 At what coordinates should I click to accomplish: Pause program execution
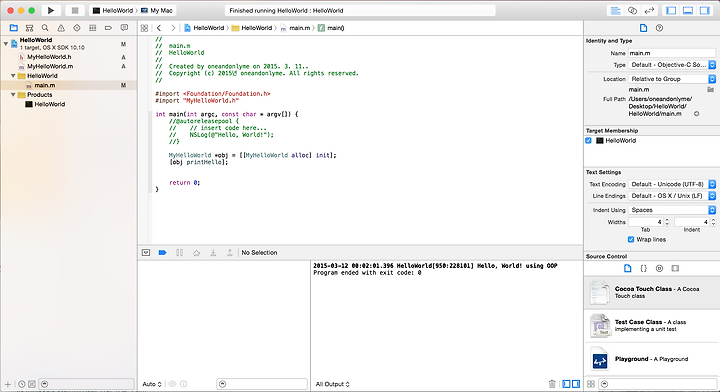coord(180,252)
